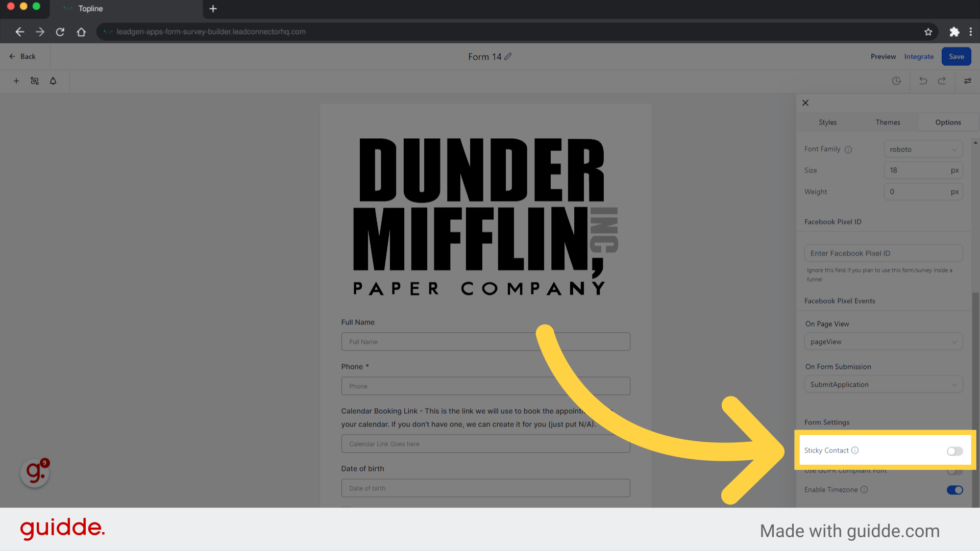Expand the On Form Submission dropdown
980x551 pixels.
[x=883, y=384]
